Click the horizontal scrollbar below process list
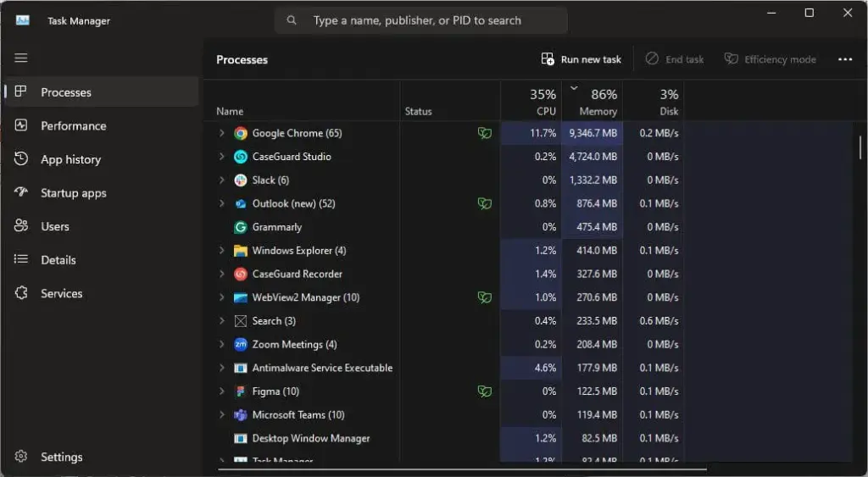This screenshot has height=477, width=868. pos(462,469)
